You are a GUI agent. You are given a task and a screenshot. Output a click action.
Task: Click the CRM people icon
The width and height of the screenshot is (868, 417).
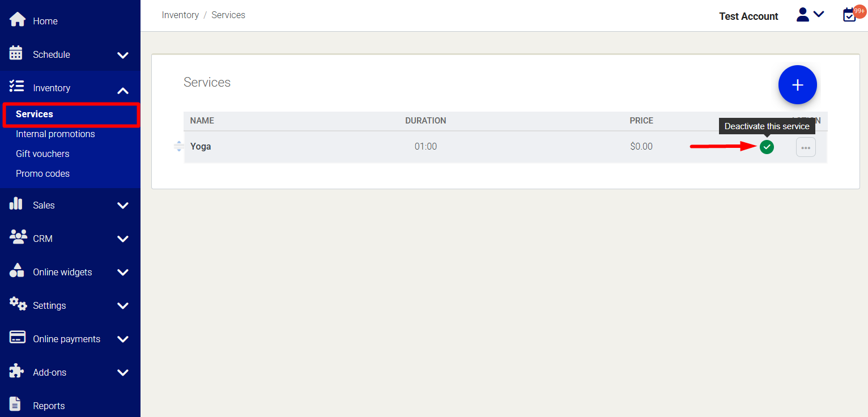coord(18,237)
